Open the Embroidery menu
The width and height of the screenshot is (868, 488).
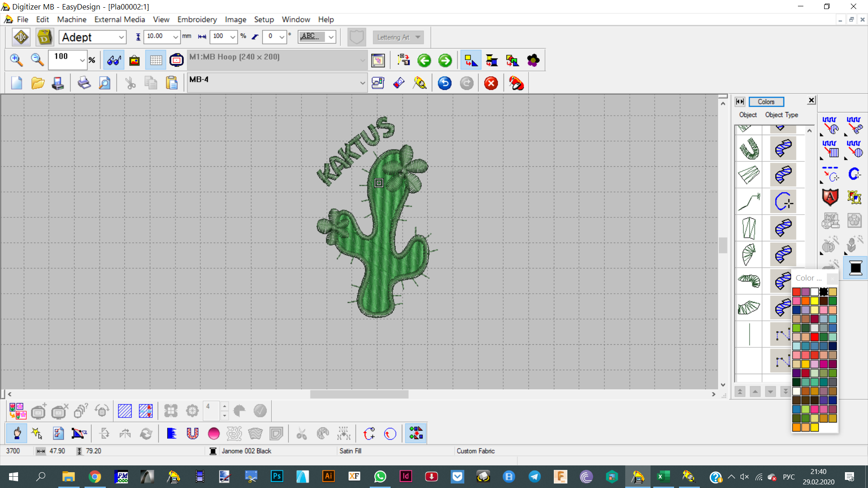pyautogui.click(x=197, y=19)
